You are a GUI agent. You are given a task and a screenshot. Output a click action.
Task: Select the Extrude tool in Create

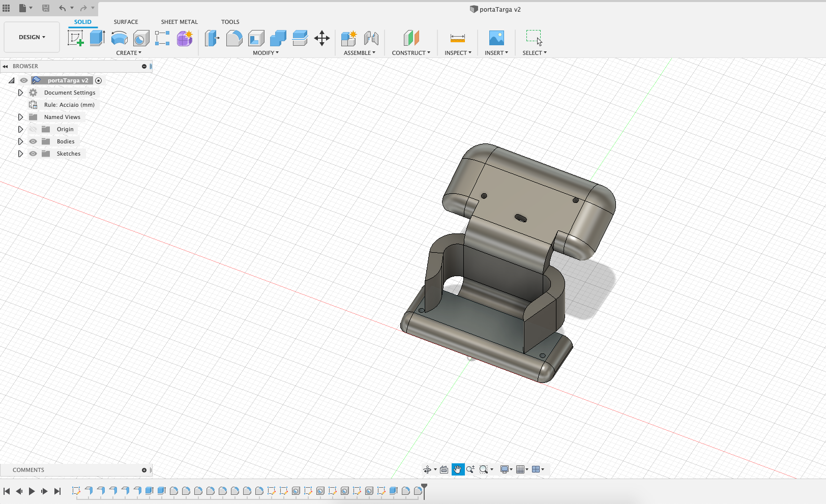(x=97, y=38)
